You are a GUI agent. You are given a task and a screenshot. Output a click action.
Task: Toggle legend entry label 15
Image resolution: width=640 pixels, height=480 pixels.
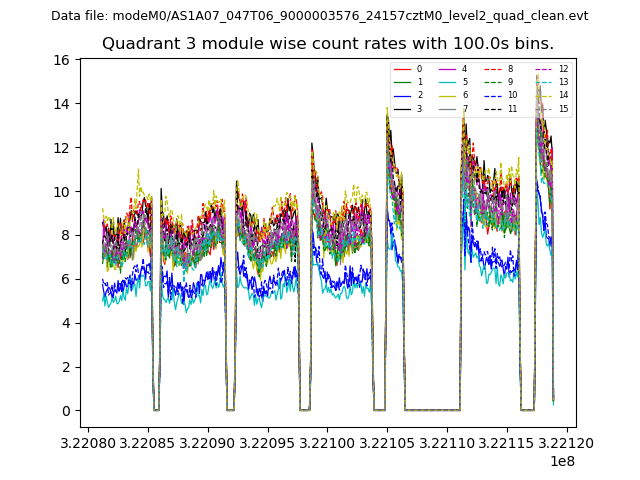[563, 108]
